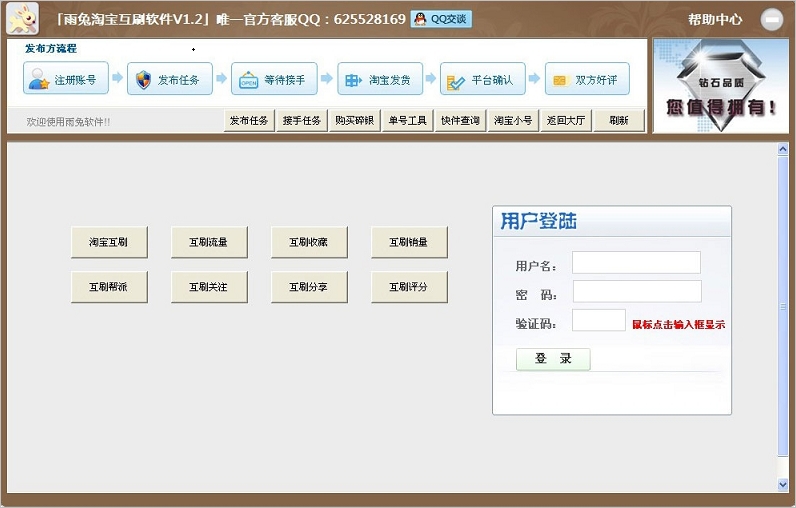Select 互刷收藏 button
This screenshot has width=796, height=508.
pyautogui.click(x=309, y=242)
